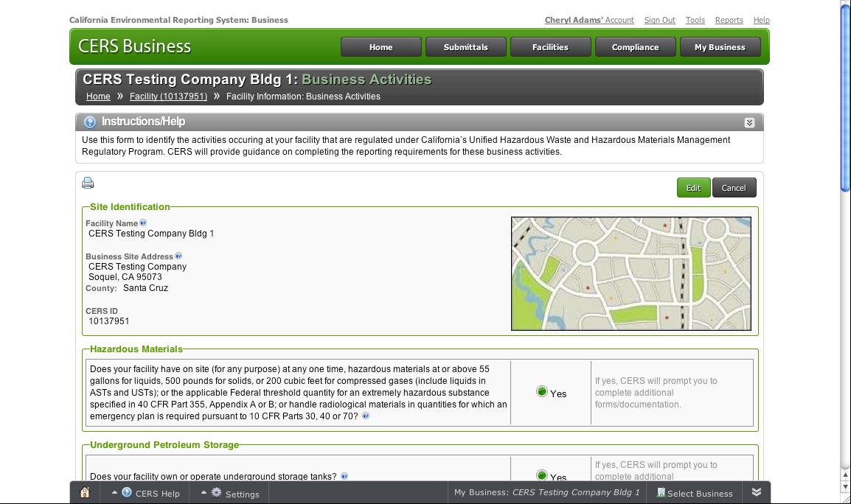Open help tooltip next to Facility Name
The width and height of the screenshot is (851, 504).
(x=143, y=223)
